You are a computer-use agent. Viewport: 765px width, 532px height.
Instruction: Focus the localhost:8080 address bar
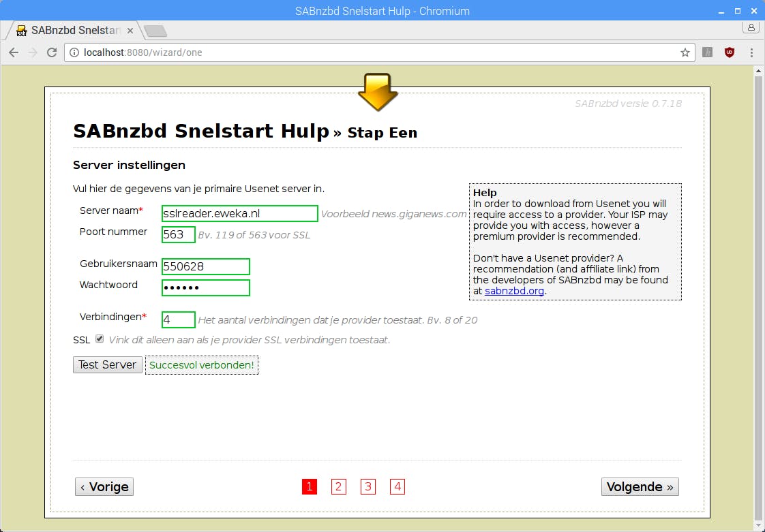click(380, 52)
